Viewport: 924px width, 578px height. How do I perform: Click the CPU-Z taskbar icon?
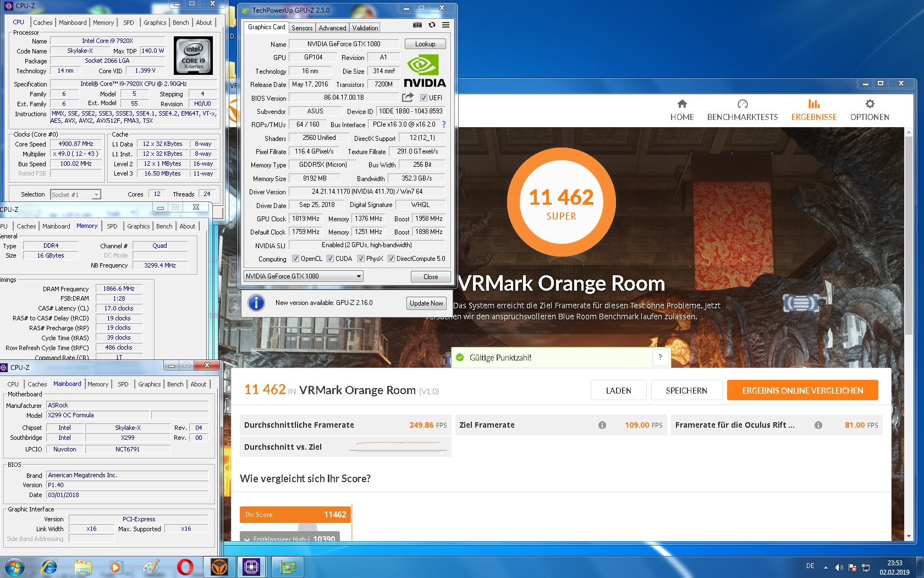point(251,567)
